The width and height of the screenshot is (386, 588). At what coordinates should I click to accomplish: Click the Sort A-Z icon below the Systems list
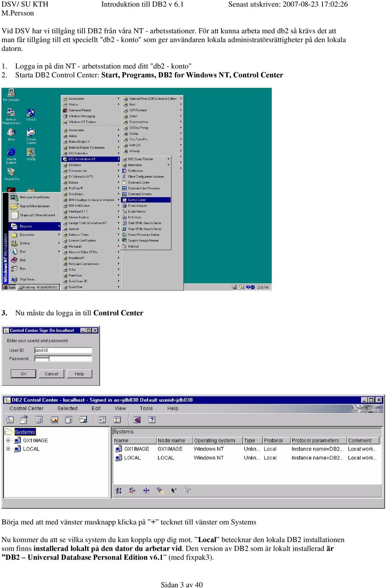pyautogui.click(x=119, y=490)
